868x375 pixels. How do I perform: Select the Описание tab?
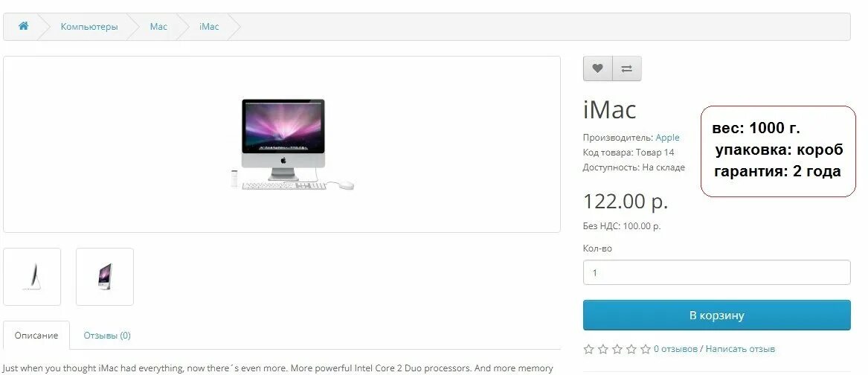coord(36,335)
